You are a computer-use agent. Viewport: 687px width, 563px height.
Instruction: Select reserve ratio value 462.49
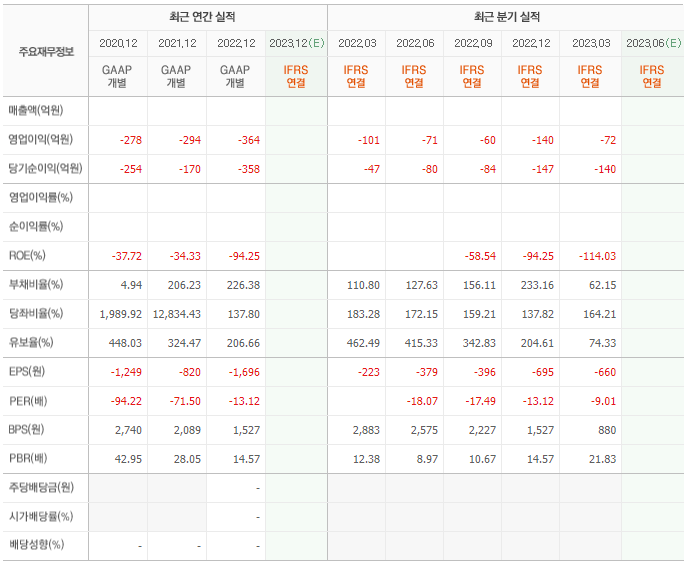coord(363,343)
